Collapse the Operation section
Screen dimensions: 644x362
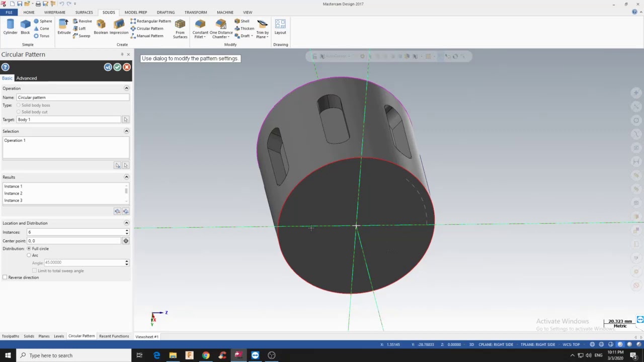(x=126, y=88)
